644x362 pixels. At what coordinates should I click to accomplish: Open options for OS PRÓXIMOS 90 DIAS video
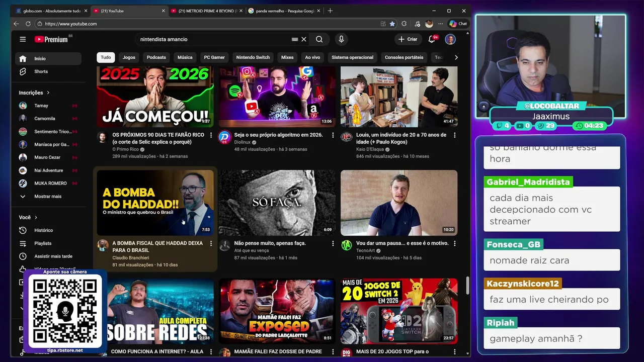click(x=211, y=135)
